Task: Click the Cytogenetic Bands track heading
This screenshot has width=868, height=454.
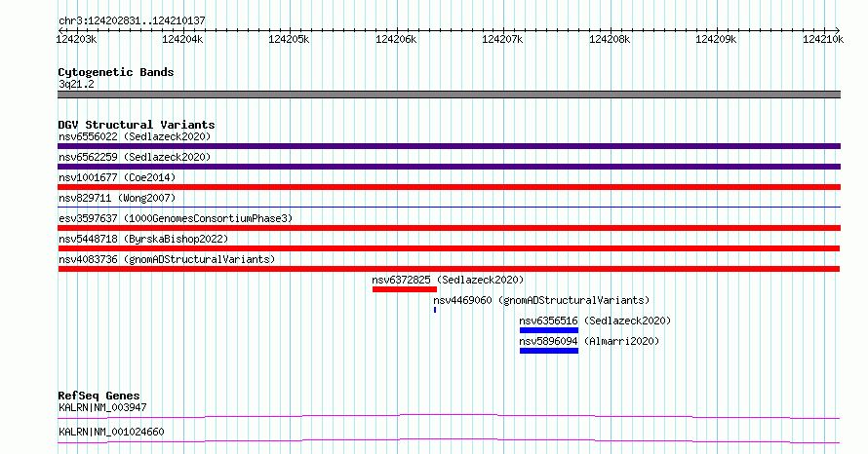Action: (x=116, y=72)
